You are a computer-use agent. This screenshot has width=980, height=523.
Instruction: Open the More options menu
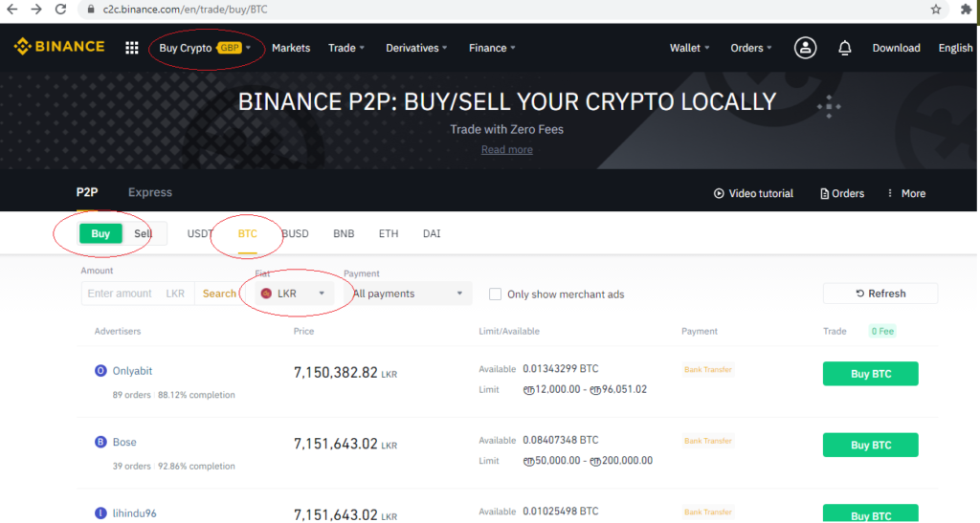pos(906,193)
